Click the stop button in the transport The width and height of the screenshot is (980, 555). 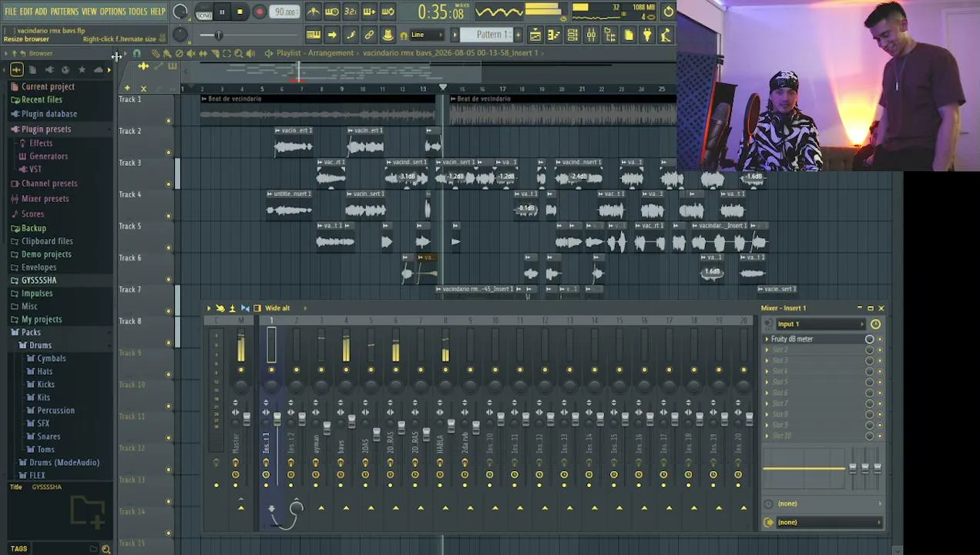[240, 12]
